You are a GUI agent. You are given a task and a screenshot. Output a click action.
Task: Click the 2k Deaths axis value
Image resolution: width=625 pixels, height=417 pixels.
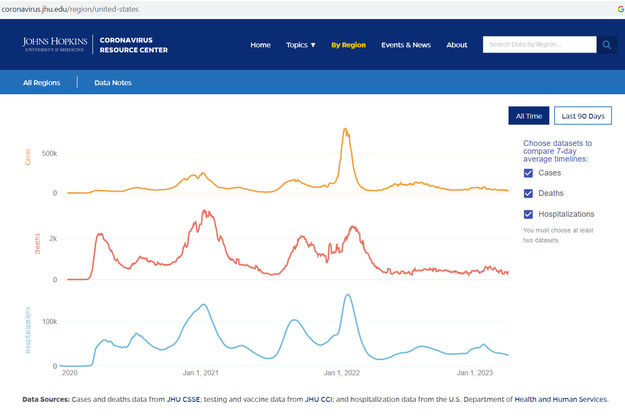53,238
